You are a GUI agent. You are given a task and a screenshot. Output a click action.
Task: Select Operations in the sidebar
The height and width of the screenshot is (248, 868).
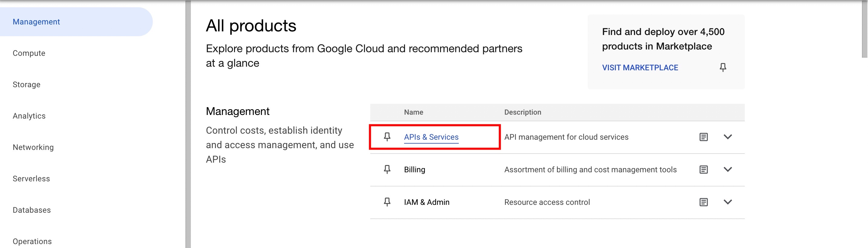coord(32,241)
